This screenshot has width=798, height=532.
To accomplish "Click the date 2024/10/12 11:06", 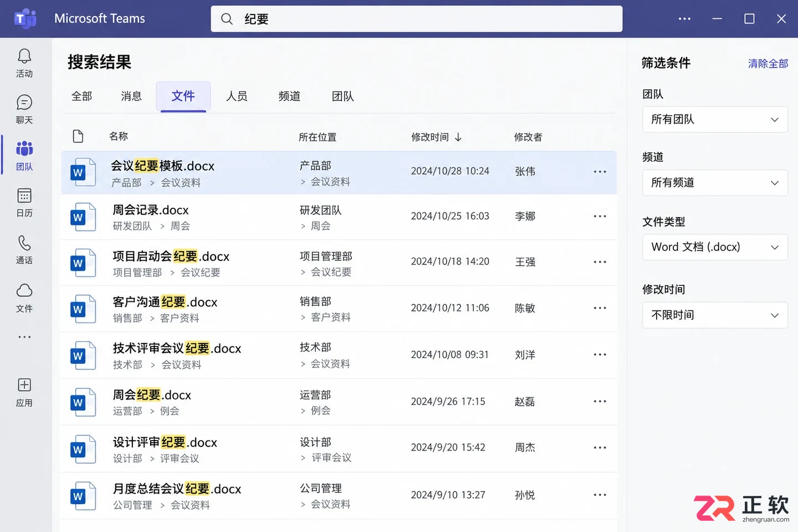I will pos(450,308).
